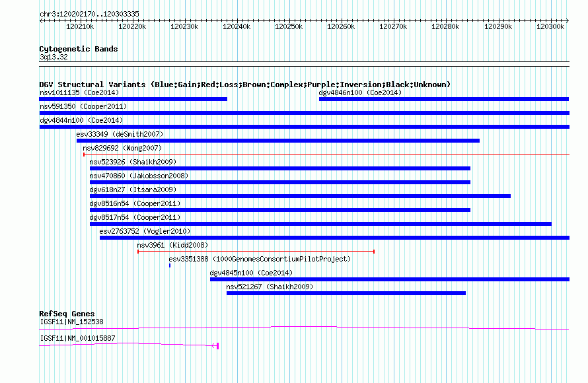Select the dgv4845n100 (Coe2014) label
The image size is (588, 383).
(251, 273)
